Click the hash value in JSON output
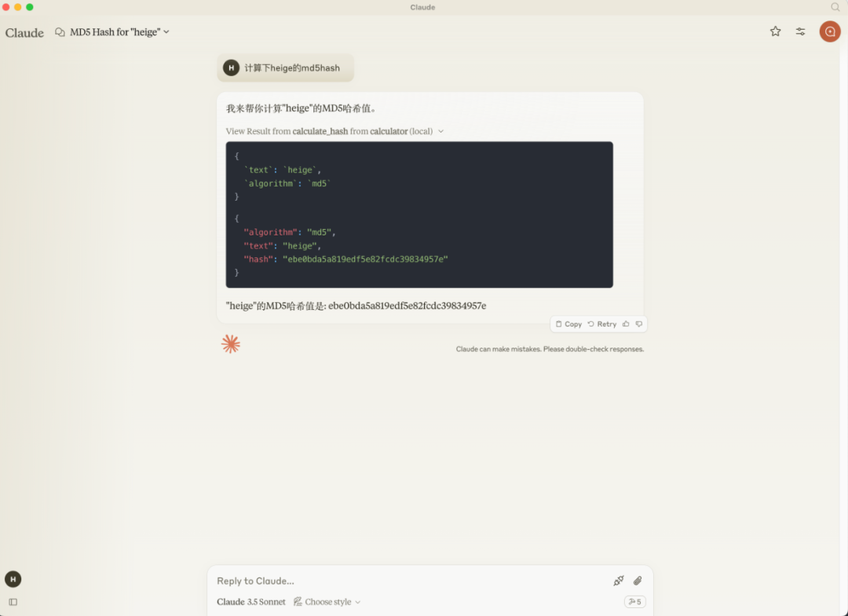This screenshot has height=616, width=848. coord(365,260)
